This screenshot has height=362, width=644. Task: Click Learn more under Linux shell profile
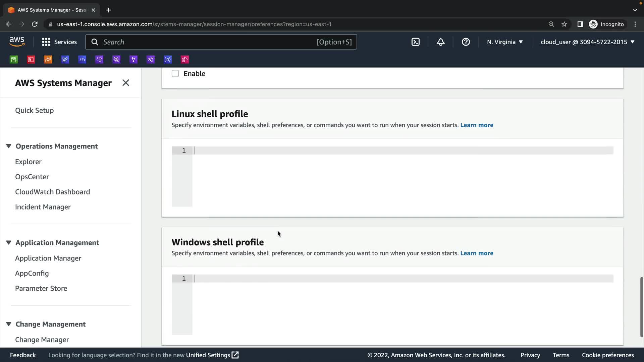[476, 125]
